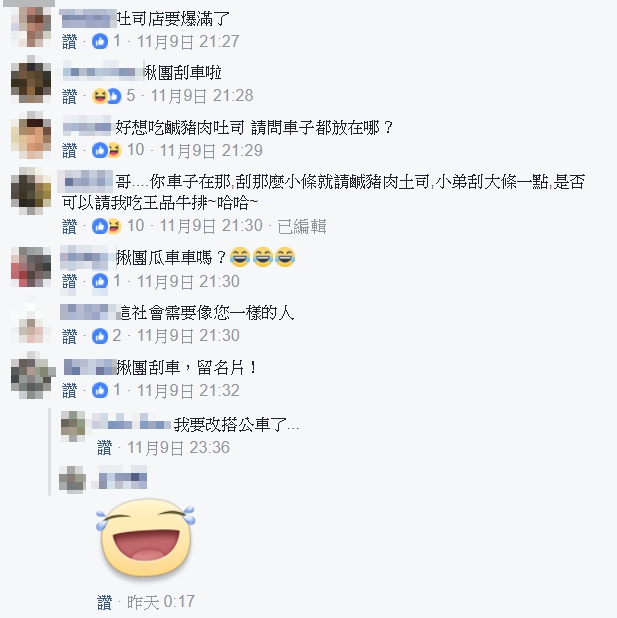Open the 已編輯 edit history link
The height and width of the screenshot is (618, 617).
click(x=302, y=227)
